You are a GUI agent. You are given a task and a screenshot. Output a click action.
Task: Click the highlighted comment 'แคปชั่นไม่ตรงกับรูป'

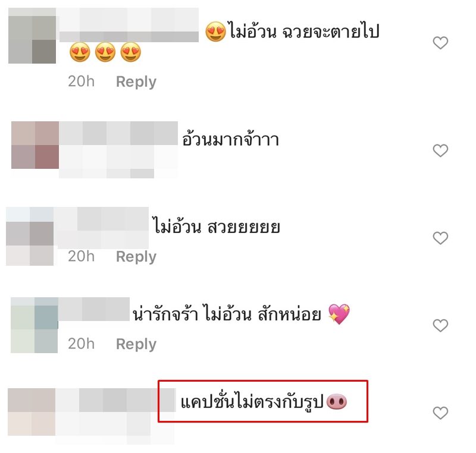point(263,401)
